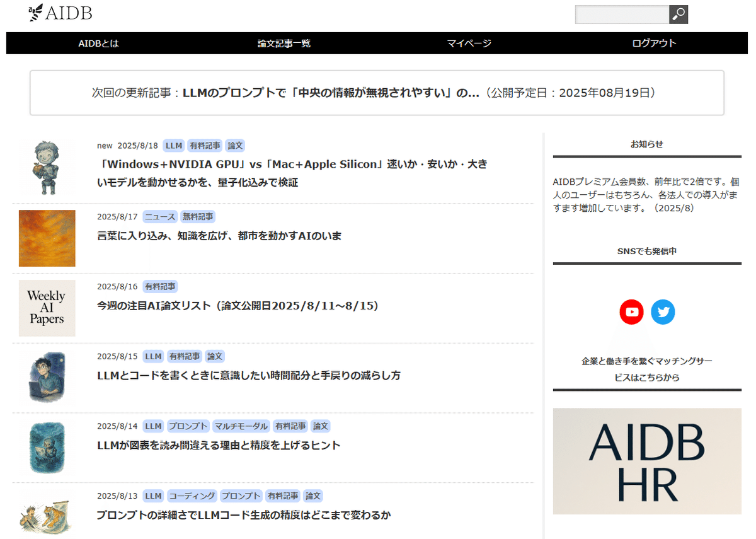Open the 論文記事一覧 menu item
This screenshot has width=756, height=539.
(285, 43)
